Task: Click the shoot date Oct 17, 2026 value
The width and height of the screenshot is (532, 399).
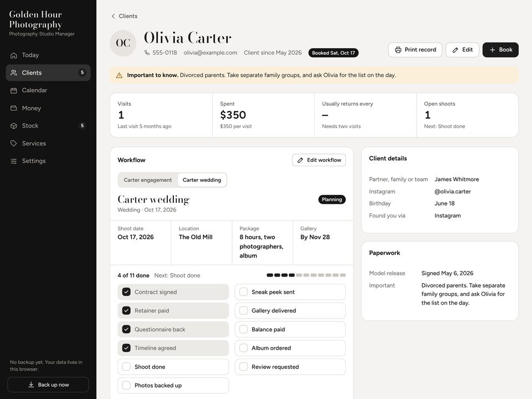Action: click(135, 237)
